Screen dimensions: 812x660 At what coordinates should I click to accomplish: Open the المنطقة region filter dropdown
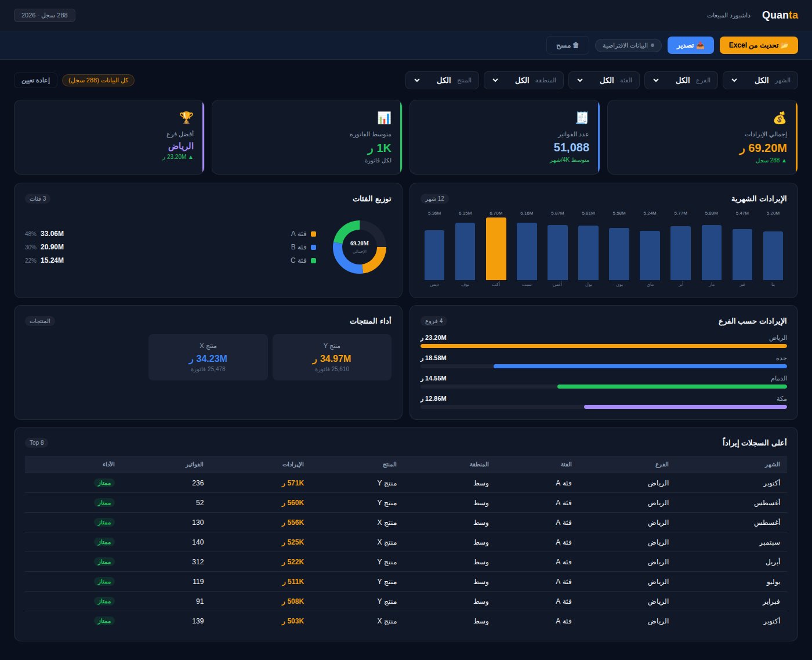(x=524, y=81)
